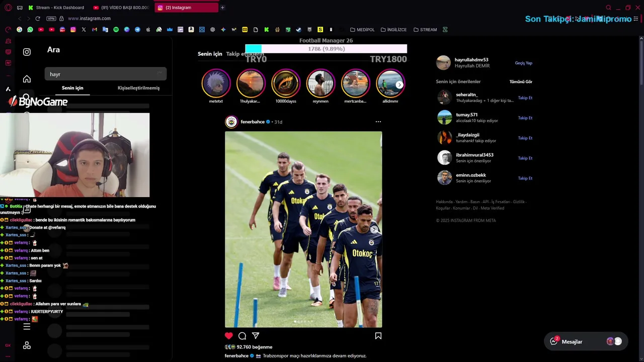Open mertcanba... story
644x362 pixels.
[x=355, y=83]
